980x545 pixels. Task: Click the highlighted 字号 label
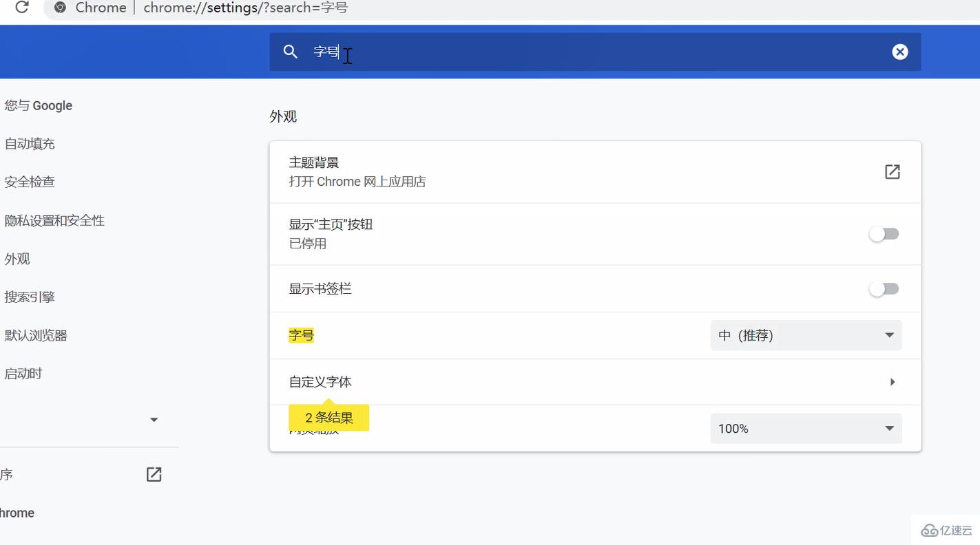[301, 335]
